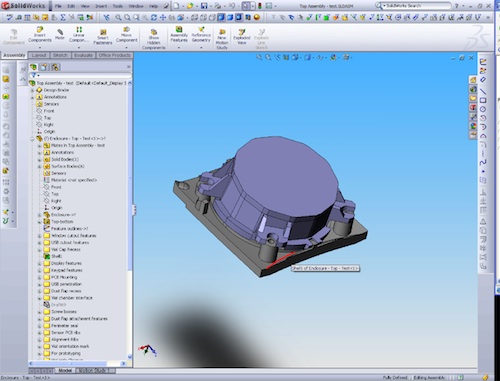Click the Open document folder icon
This screenshot has height=381, width=500.
(x=190, y=6)
